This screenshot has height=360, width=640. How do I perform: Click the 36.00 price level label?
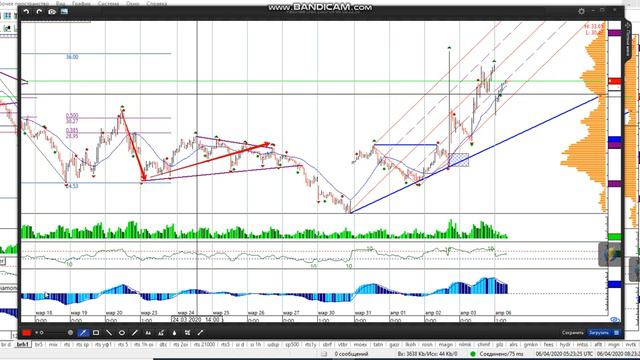click(x=72, y=57)
